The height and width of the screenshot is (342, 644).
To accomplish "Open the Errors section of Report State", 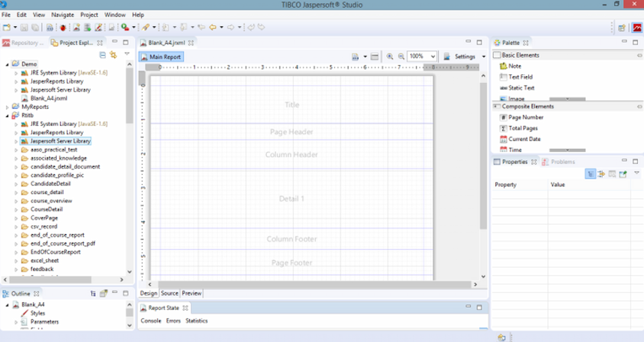I will tap(173, 321).
